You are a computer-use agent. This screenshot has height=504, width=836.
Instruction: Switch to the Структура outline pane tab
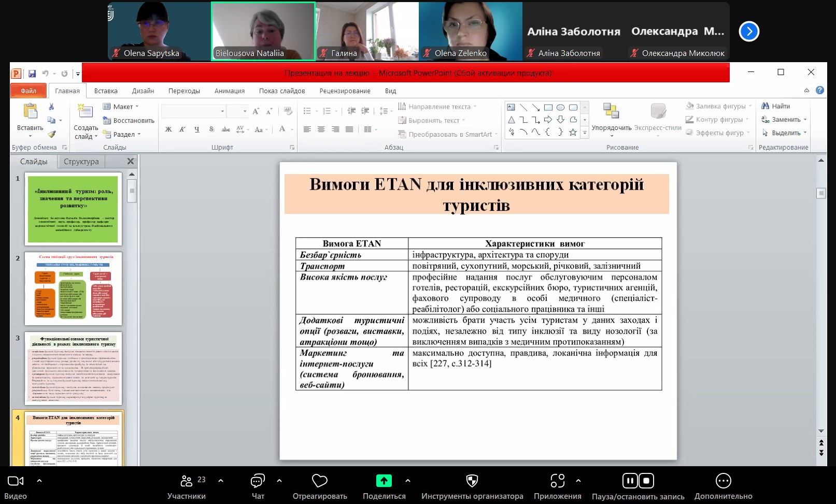coord(81,162)
